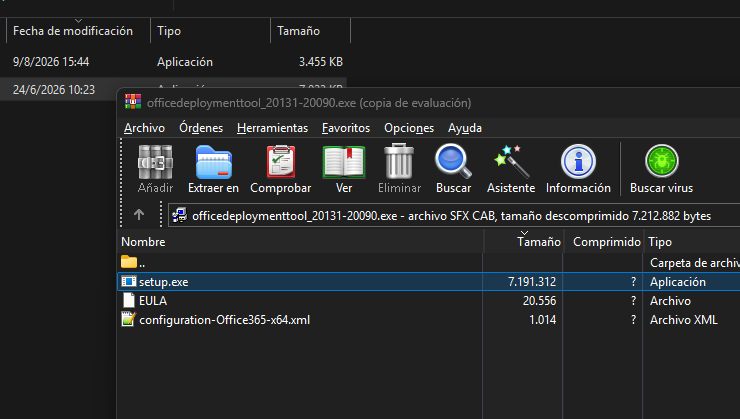Image resolution: width=740 pixels, height=419 pixels.
Task: Click the Archivo XML type cell
Action: point(683,319)
